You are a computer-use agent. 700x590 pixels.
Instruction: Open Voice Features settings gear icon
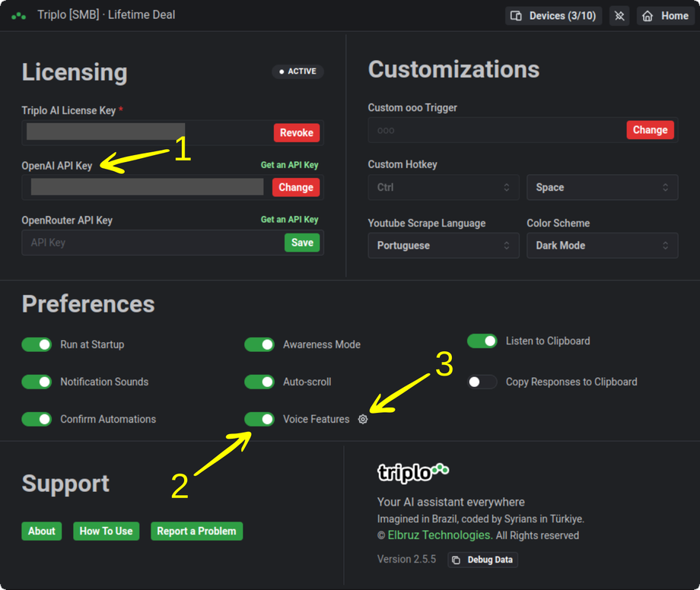[363, 419]
